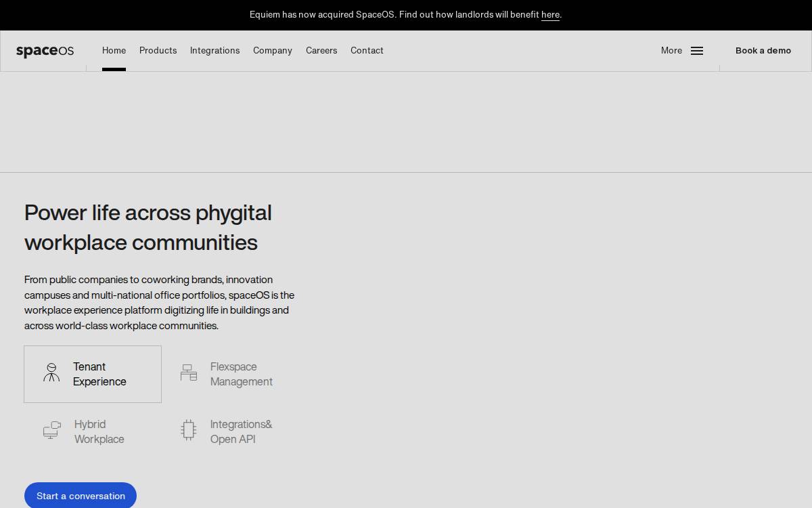Select the Flexspace Management label
812x508 pixels.
coord(242,374)
